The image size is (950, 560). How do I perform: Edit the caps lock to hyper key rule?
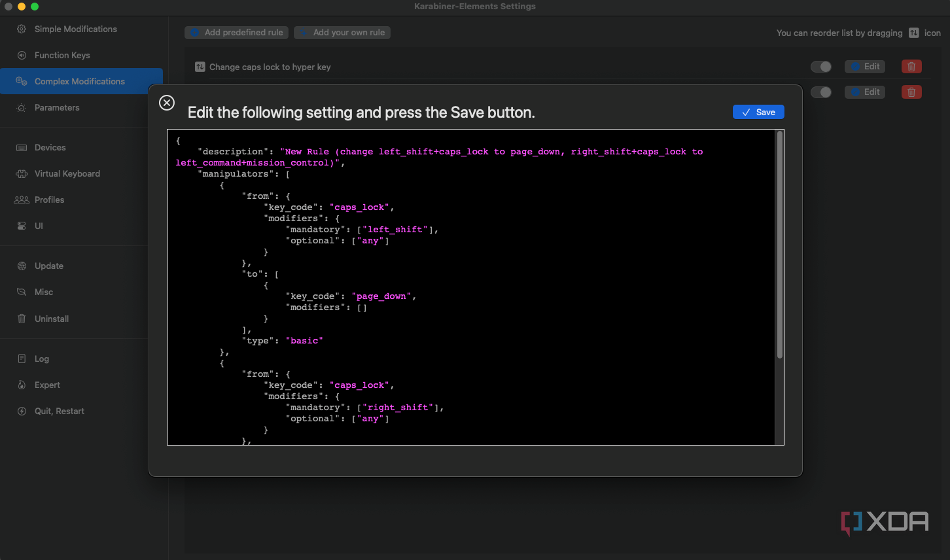coord(865,66)
